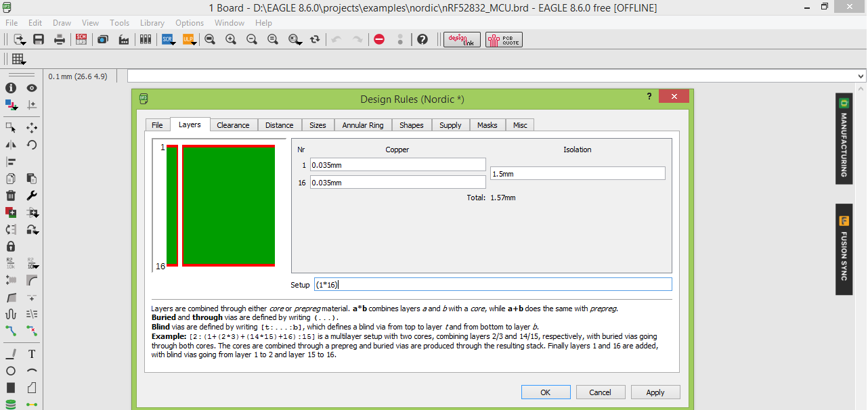Click the red Stop command icon
The width and height of the screenshot is (868, 410).
[x=379, y=39]
